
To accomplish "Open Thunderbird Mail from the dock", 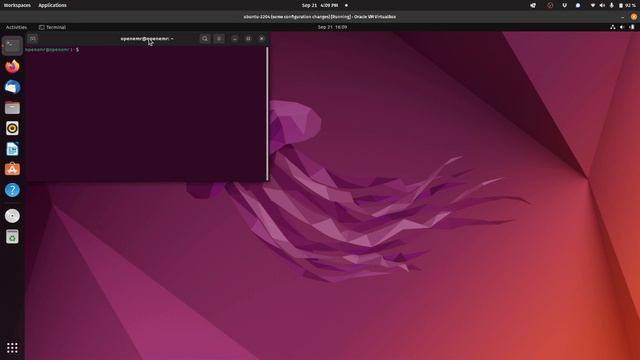I will tap(12, 87).
